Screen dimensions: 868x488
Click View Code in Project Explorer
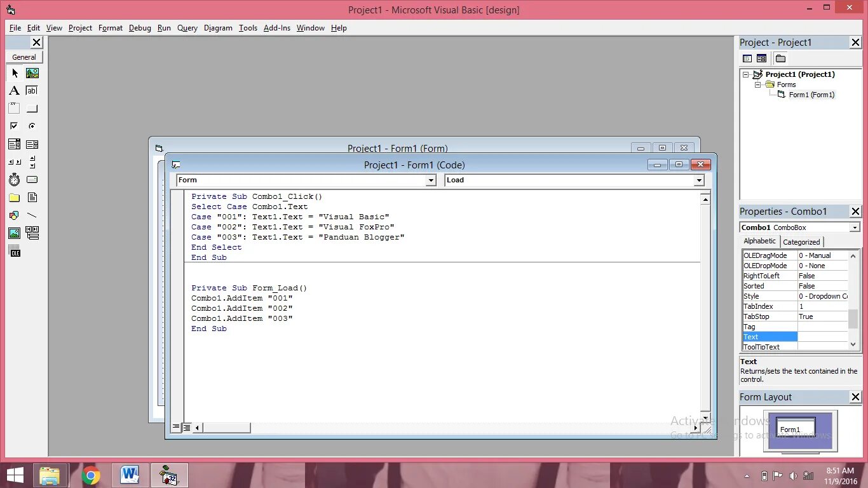click(748, 58)
